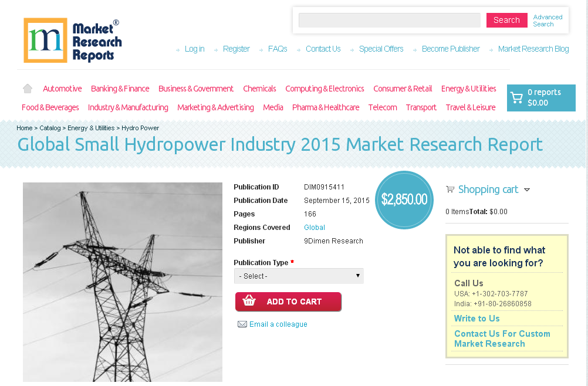Click the USA phone number +1-302-703-7787
Screen dimensions: 588x386
[499, 294]
